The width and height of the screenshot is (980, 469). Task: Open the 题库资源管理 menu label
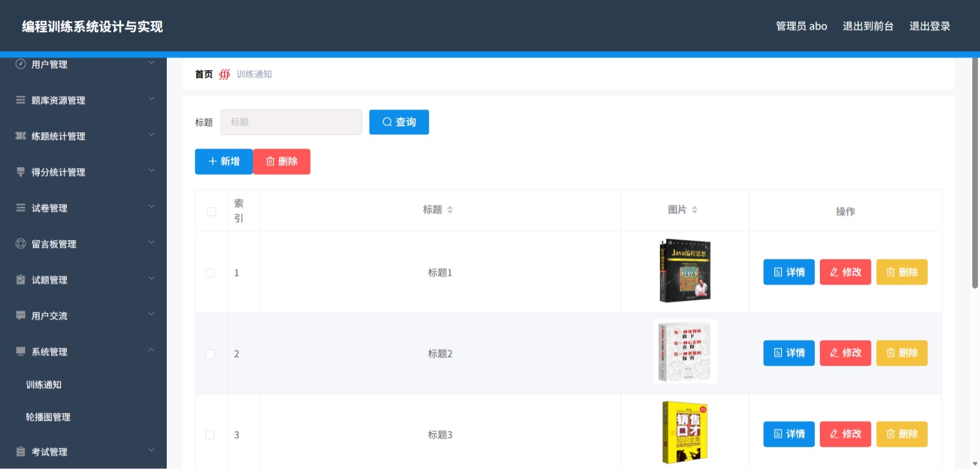58,101
